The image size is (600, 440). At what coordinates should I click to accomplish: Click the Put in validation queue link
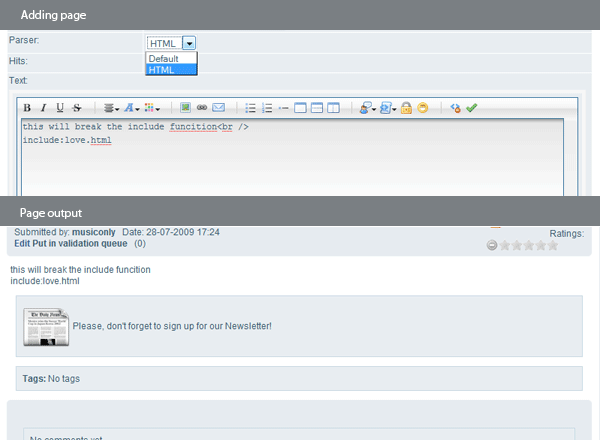80,243
